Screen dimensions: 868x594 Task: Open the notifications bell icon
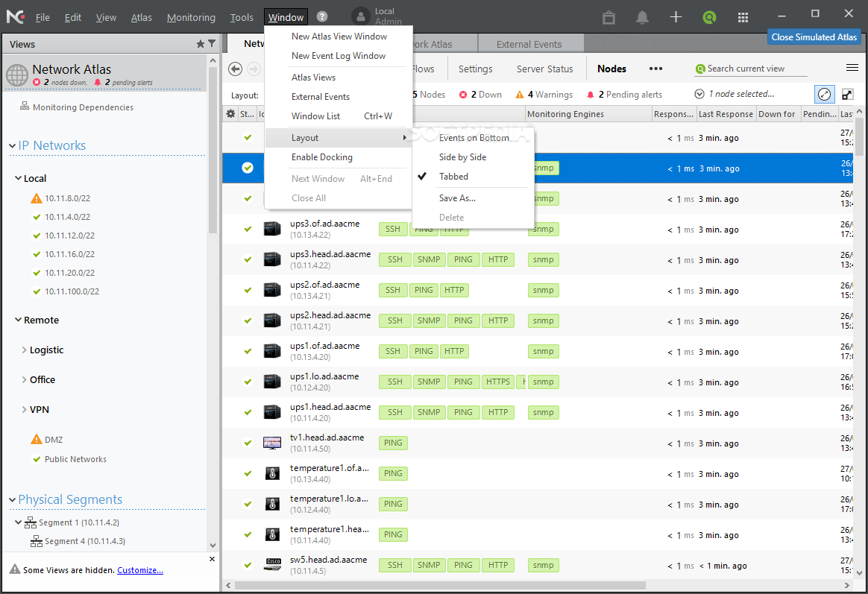click(642, 17)
